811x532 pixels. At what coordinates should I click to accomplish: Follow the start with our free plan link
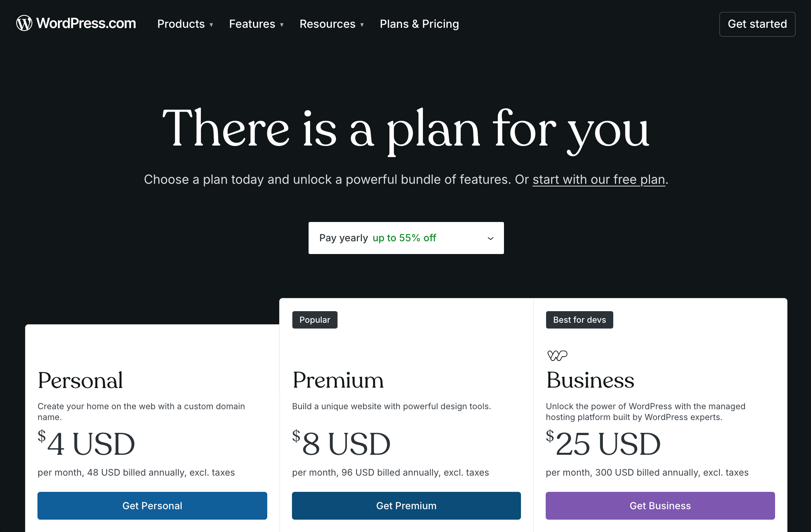[599, 179]
